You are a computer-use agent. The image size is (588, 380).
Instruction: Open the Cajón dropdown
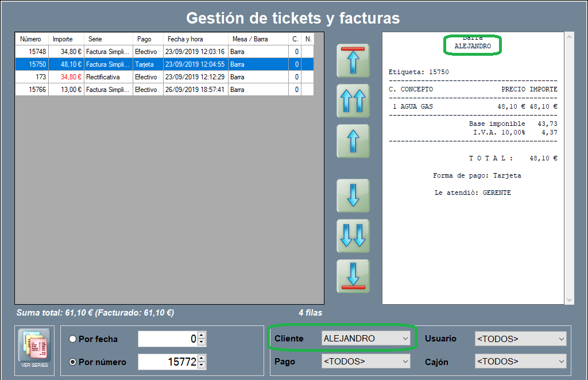pyautogui.click(x=520, y=362)
